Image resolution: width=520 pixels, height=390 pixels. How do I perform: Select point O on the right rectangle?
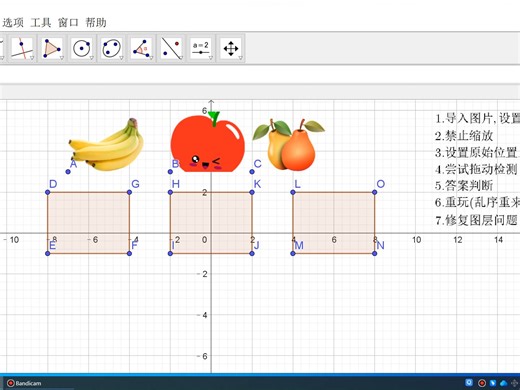pos(375,192)
